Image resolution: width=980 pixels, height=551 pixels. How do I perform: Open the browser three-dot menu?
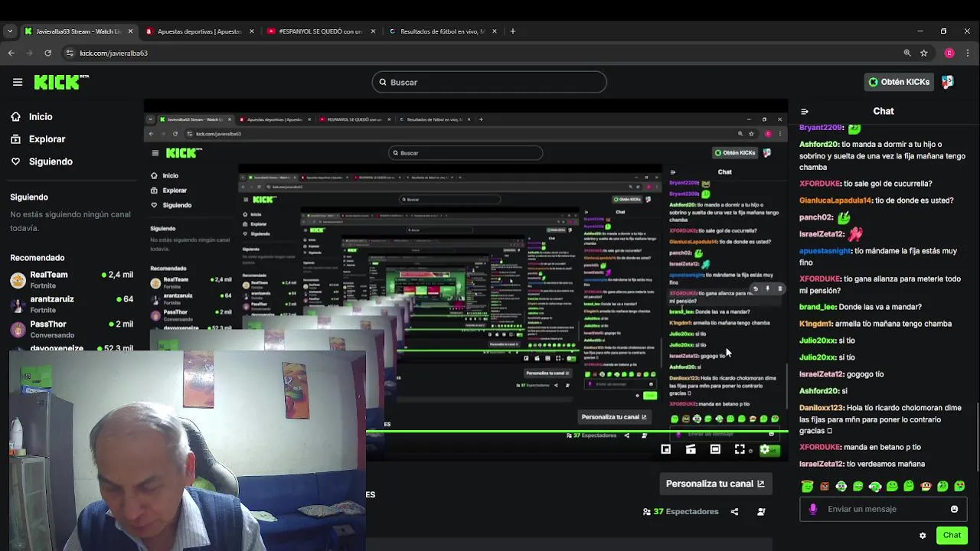[x=969, y=53]
